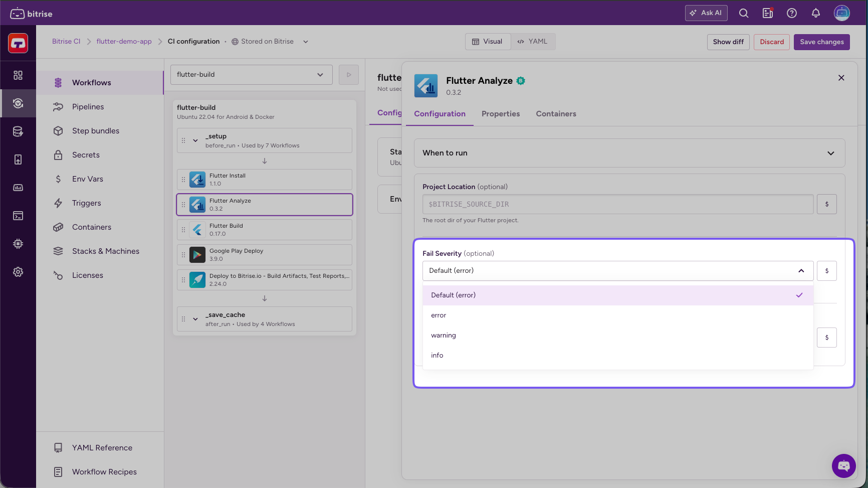The image size is (868, 488).
Task: Go to Bitrise CI breadcrumb
Action: 66,42
